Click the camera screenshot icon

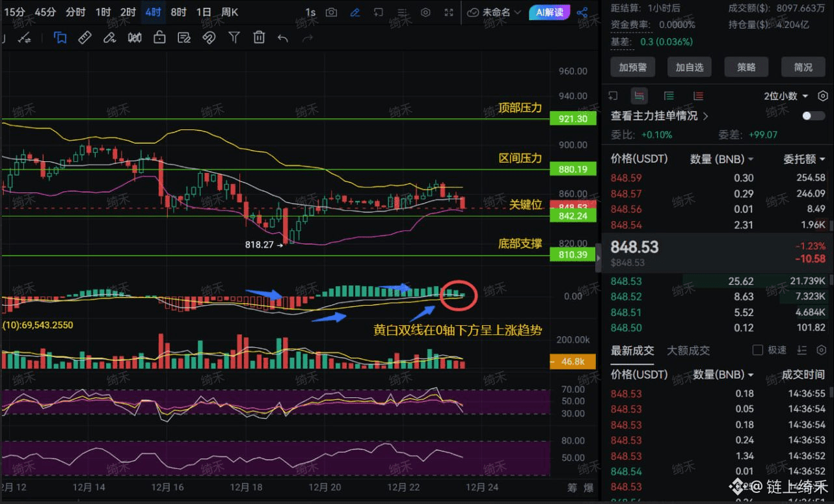332,12
